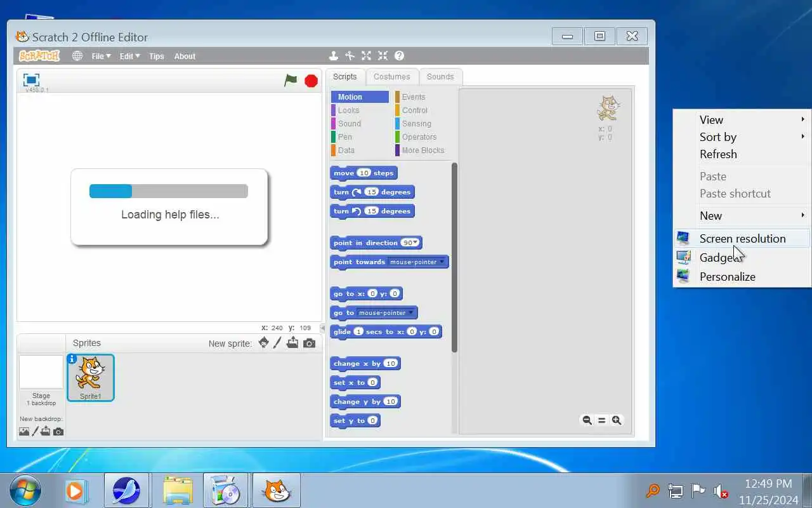
Task: Open the language globe menu
Action: coord(77,56)
